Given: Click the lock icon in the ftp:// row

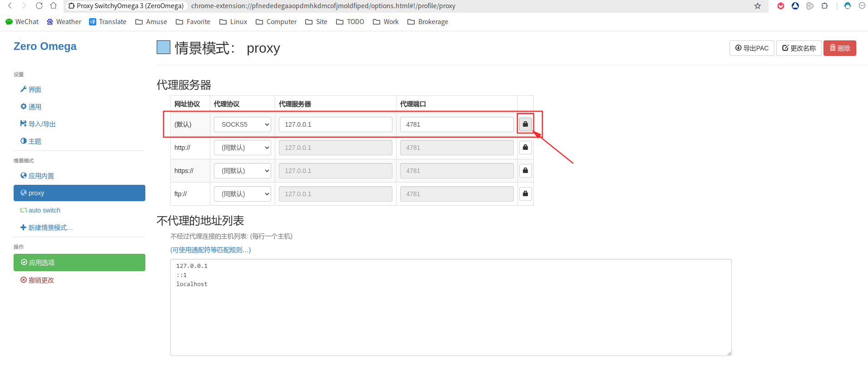Looking at the screenshot, I should (x=526, y=194).
